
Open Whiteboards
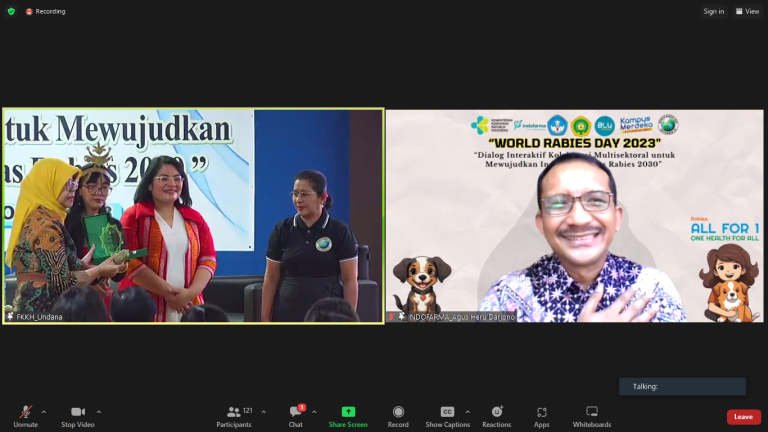(591, 415)
